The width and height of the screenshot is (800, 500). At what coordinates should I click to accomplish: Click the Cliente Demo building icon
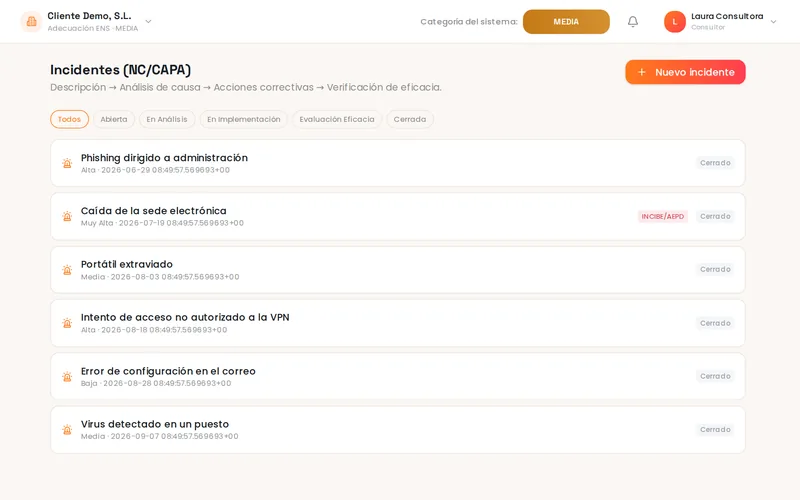click(x=31, y=21)
